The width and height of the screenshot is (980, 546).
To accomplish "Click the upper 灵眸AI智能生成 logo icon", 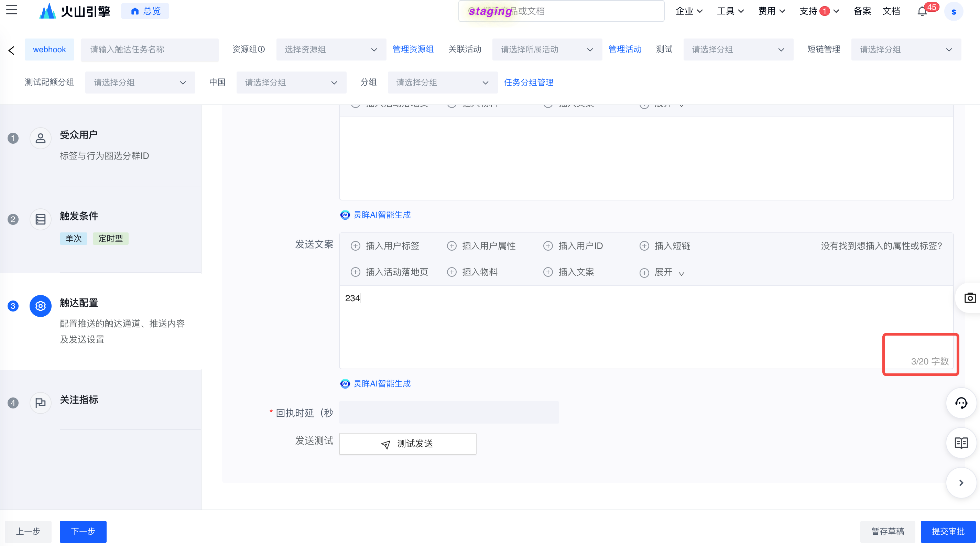I will (345, 215).
